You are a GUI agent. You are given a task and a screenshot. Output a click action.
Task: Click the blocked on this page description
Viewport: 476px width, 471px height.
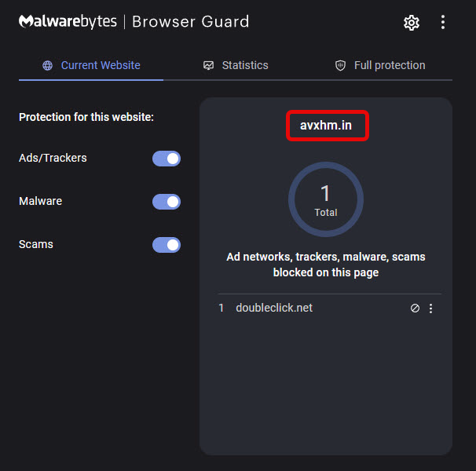pyautogui.click(x=326, y=265)
